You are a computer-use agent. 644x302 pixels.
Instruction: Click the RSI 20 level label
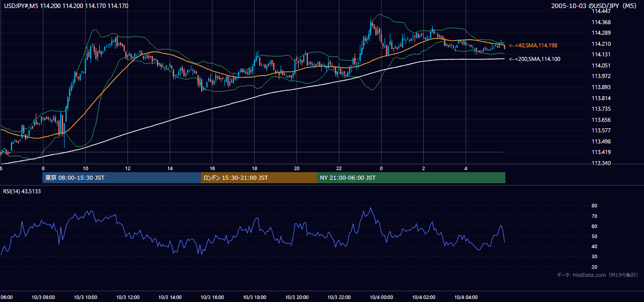594,267
